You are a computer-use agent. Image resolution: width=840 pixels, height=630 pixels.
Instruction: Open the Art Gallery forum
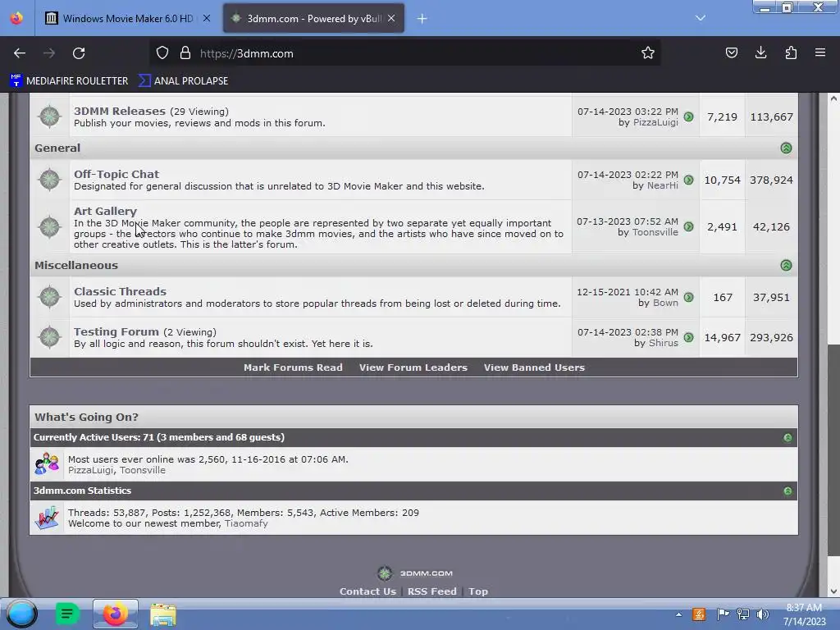[106, 211]
